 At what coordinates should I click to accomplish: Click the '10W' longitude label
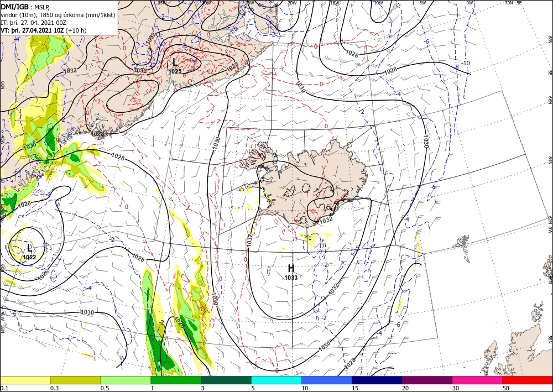pyautogui.click(x=378, y=3)
